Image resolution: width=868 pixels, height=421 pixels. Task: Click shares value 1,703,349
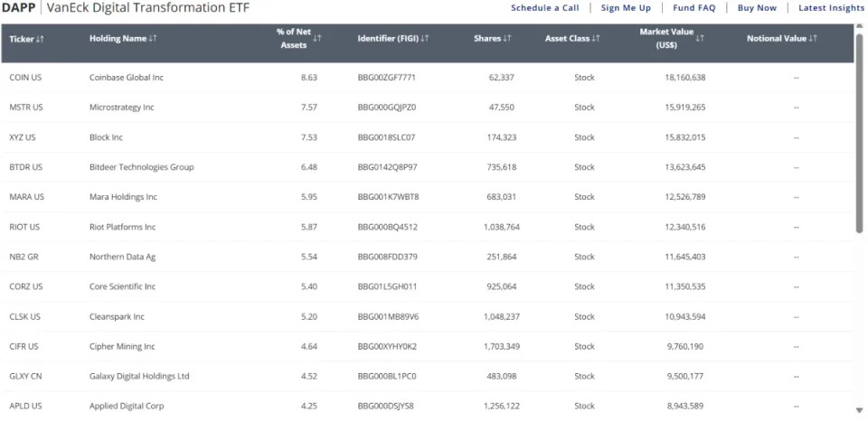(501, 346)
